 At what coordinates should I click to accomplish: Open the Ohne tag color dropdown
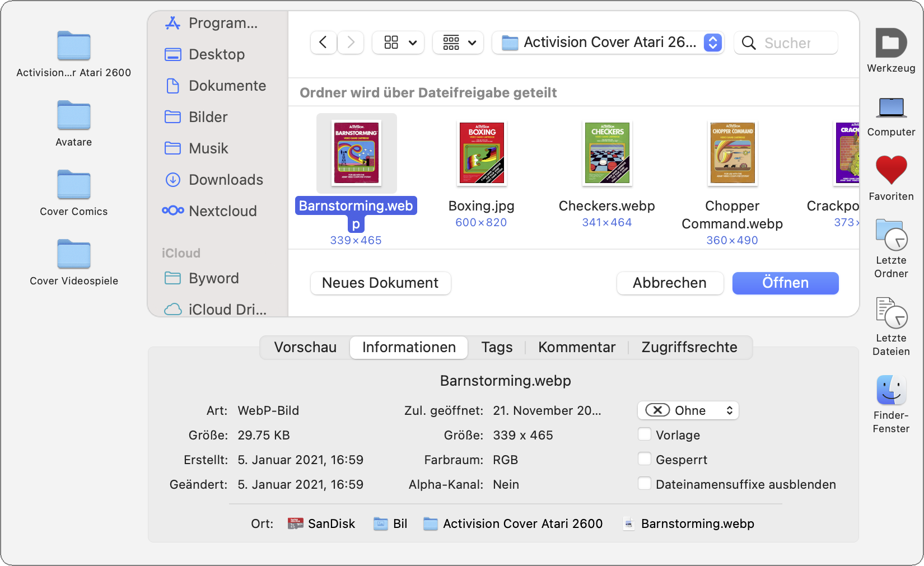(688, 410)
